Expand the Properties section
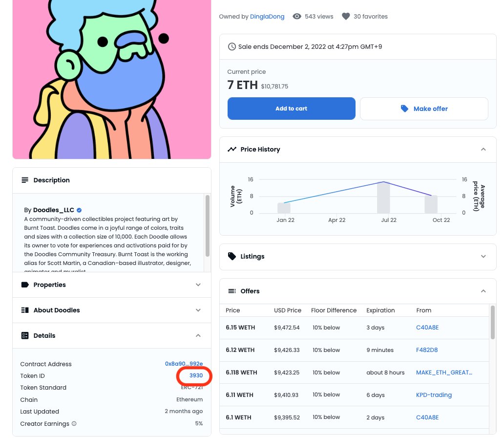Image resolution: width=504 pixels, height=440 pixels. click(x=198, y=285)
